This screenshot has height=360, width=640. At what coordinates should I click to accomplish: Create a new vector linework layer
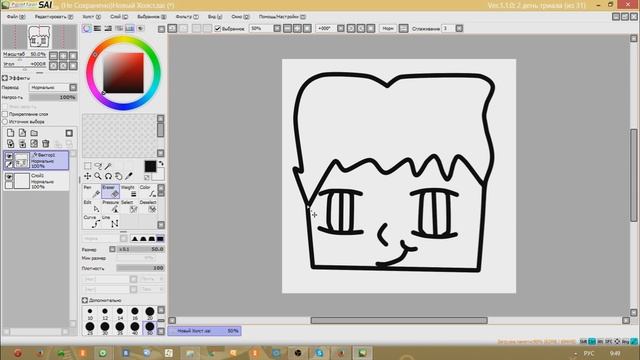coord(22,133)
